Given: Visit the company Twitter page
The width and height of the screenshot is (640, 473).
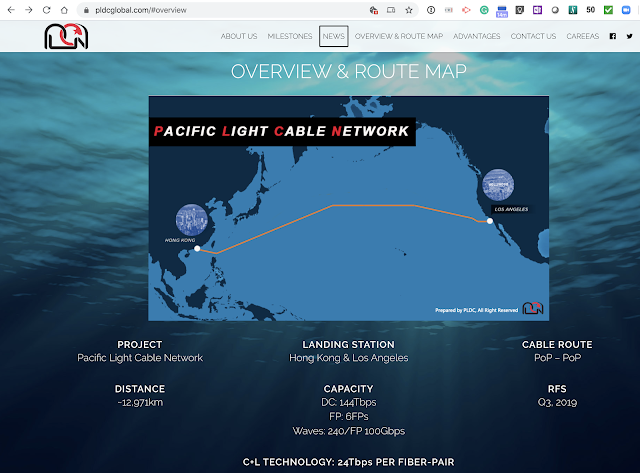Looking at the screenshot, I should click(x=629, y=36).
